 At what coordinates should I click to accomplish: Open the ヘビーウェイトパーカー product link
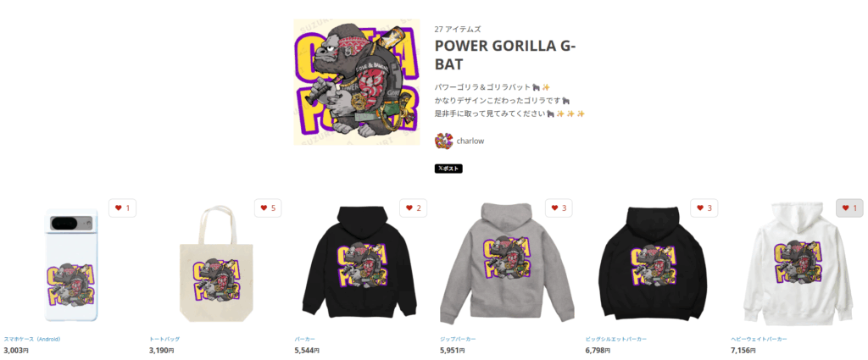coord(759,339)
